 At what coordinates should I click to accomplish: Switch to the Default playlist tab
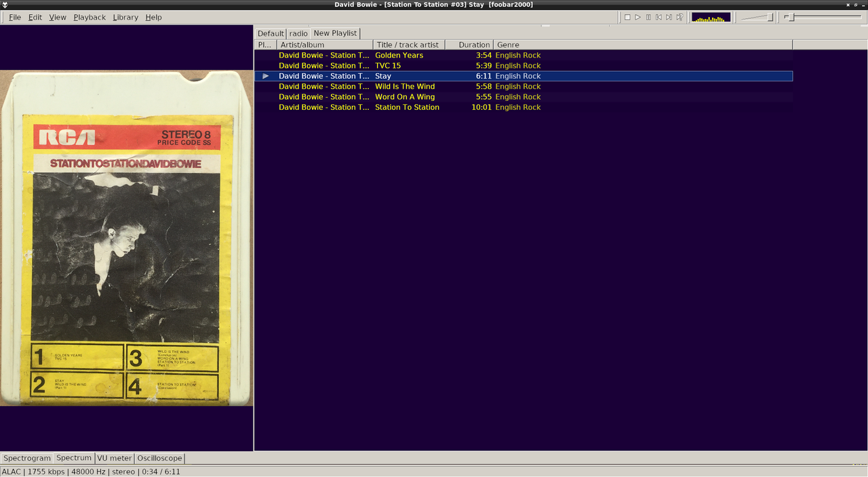(271, 33)
